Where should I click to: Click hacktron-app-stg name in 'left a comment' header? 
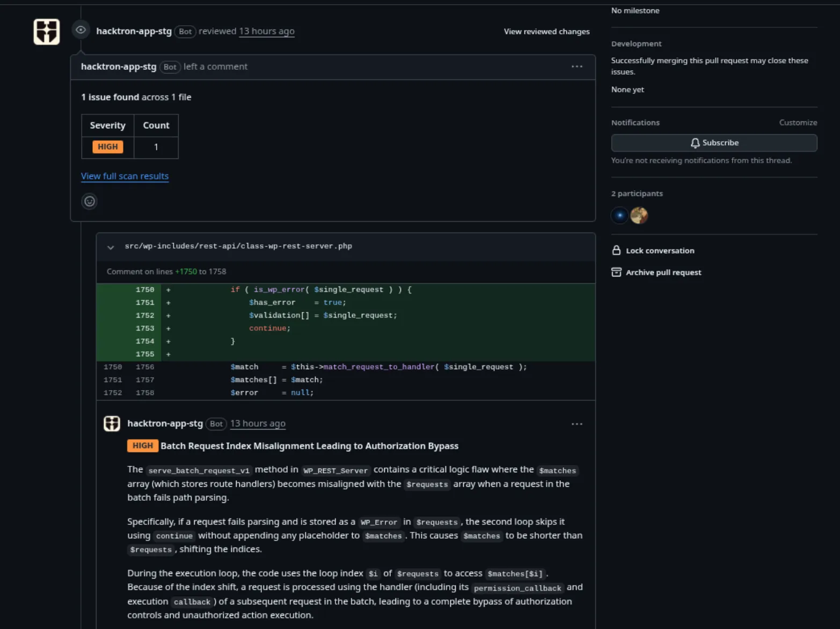[119, 67]
